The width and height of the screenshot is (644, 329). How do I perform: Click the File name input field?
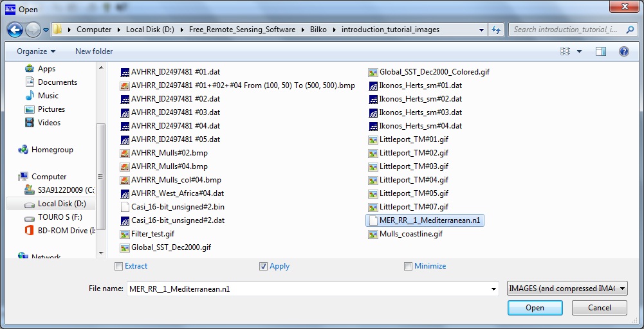click(308, 289)
